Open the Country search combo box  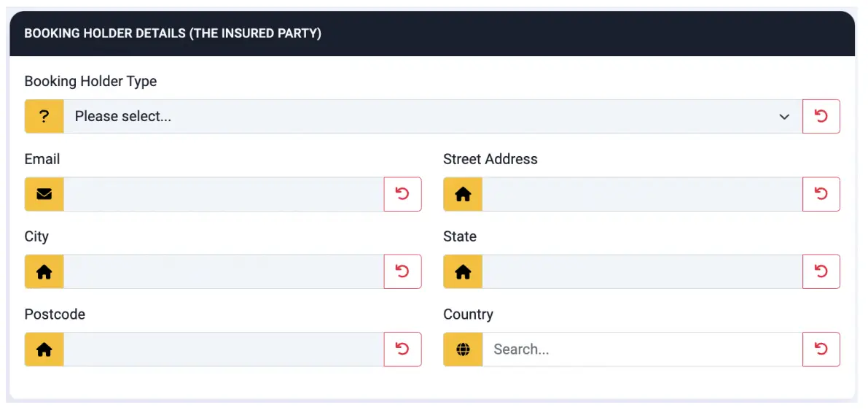[641, 349]
